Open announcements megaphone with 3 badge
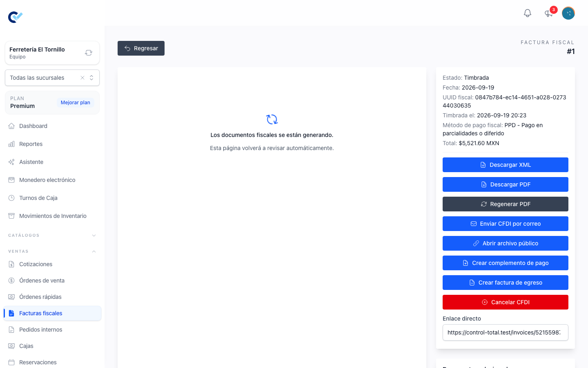588x368 pixels. [549, 13]
